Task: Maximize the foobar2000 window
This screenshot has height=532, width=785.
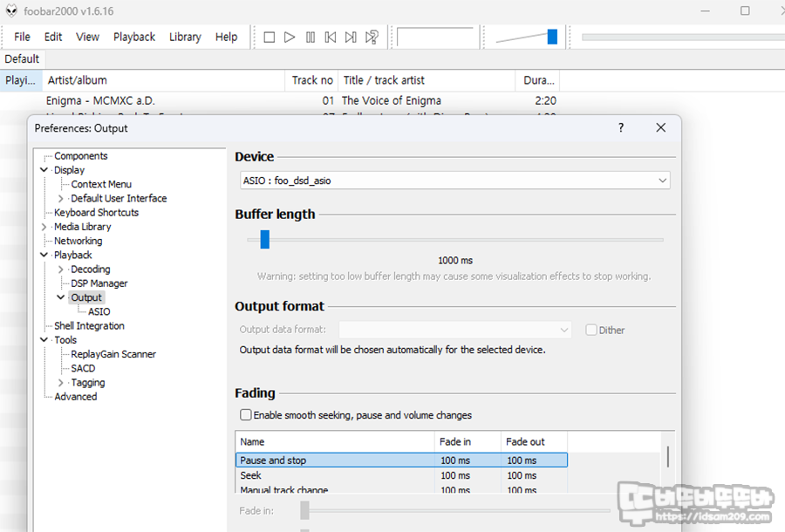Action: pyautogui.click(x=745, y=11)
